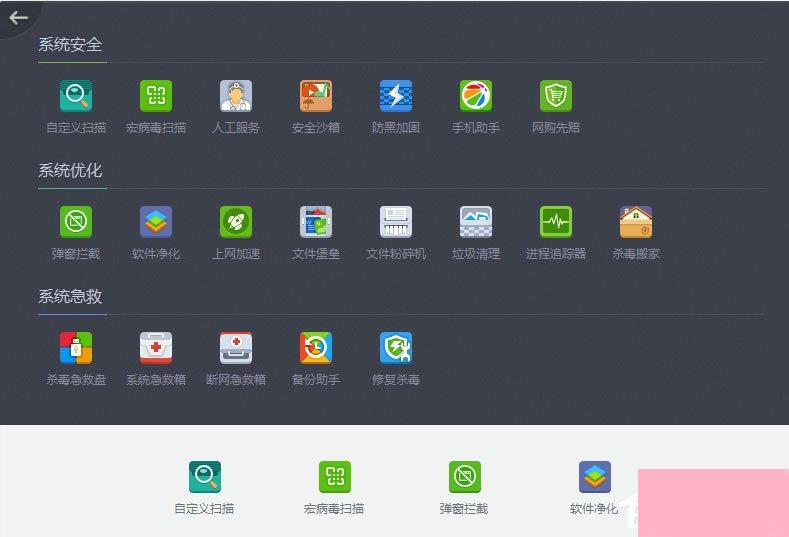Click 宏病毒扫描 shortcut in the light bottom bar
Screen dimensions: 789x537
click(x=335, y=477)
